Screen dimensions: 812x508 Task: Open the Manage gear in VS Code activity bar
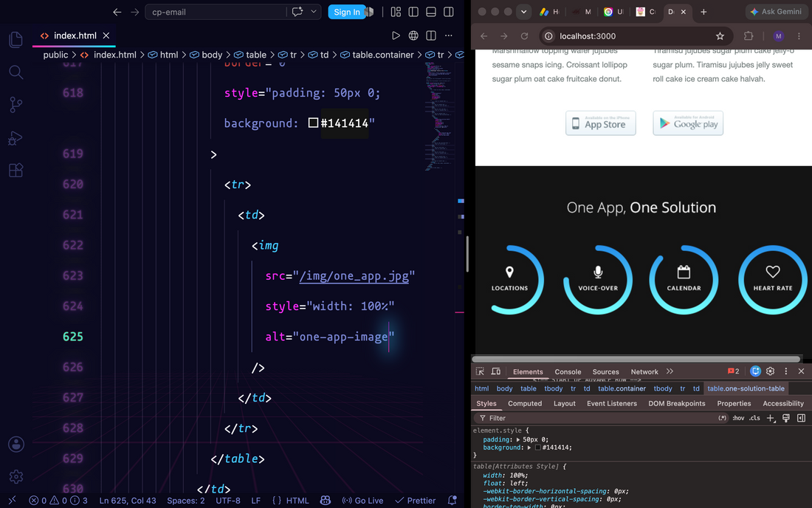(16, 476)
